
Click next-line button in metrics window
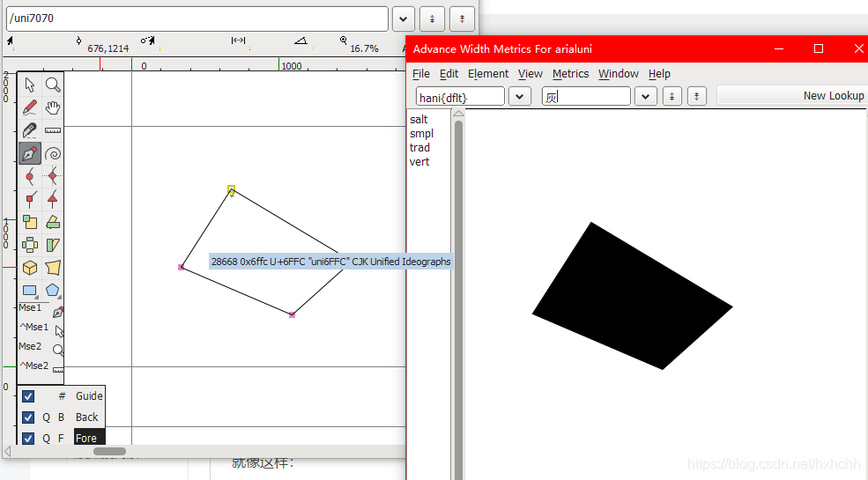[697, 97]
